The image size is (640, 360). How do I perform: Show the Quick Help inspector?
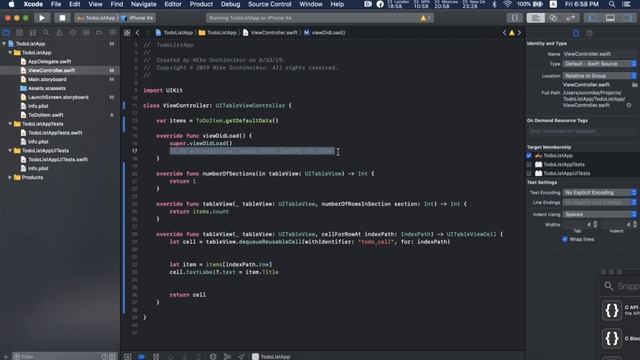589,33
